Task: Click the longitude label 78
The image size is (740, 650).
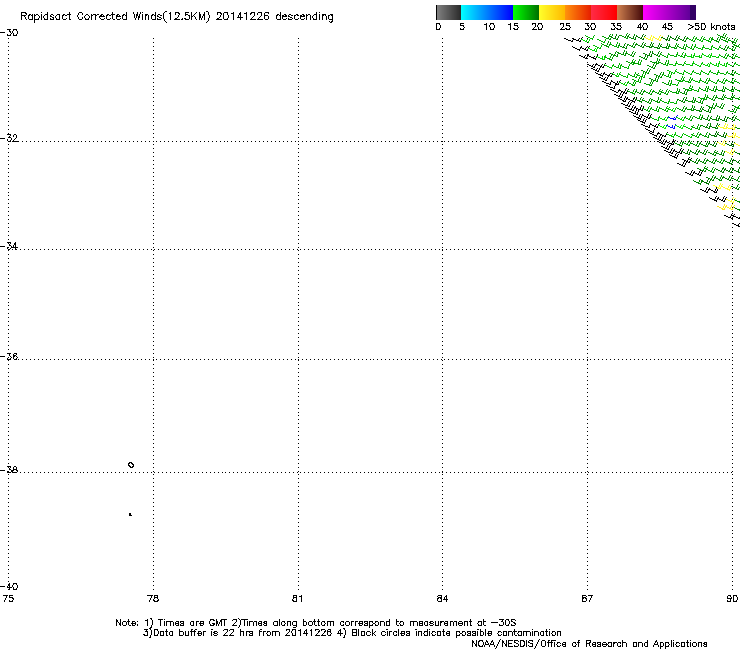Action: pyautogui.click(x=153, y=599)
